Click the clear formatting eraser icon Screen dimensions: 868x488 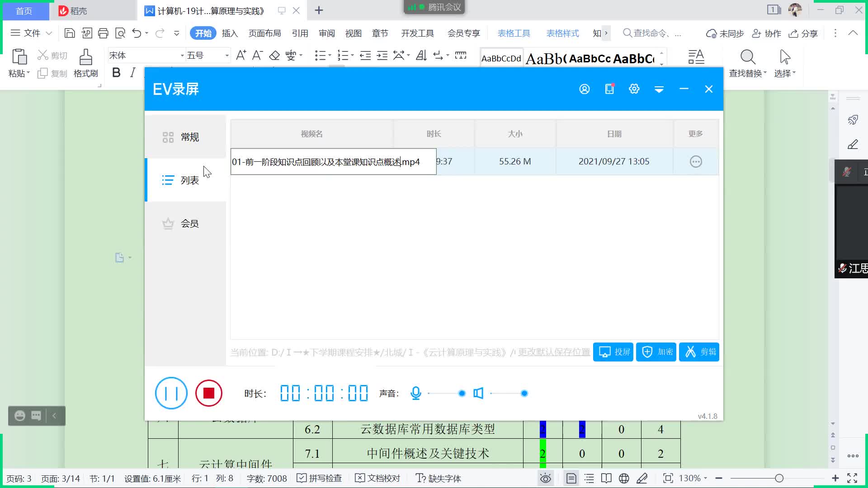(x=274, y=55)
